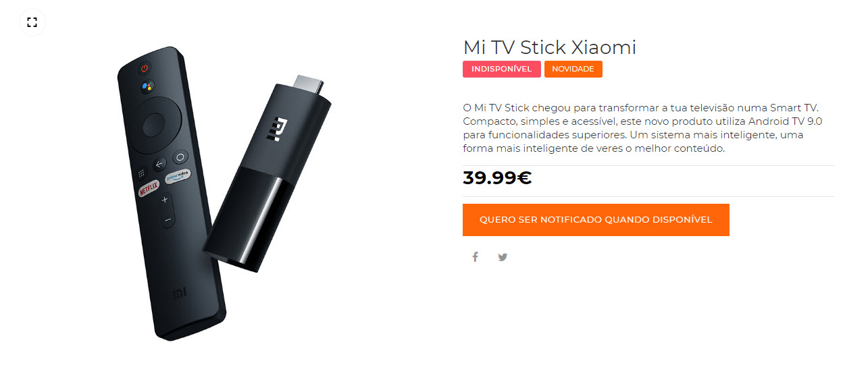This screenshot has width=868, height=367.
Task: Click the home circle button on the remote
Action: (180, 157)
